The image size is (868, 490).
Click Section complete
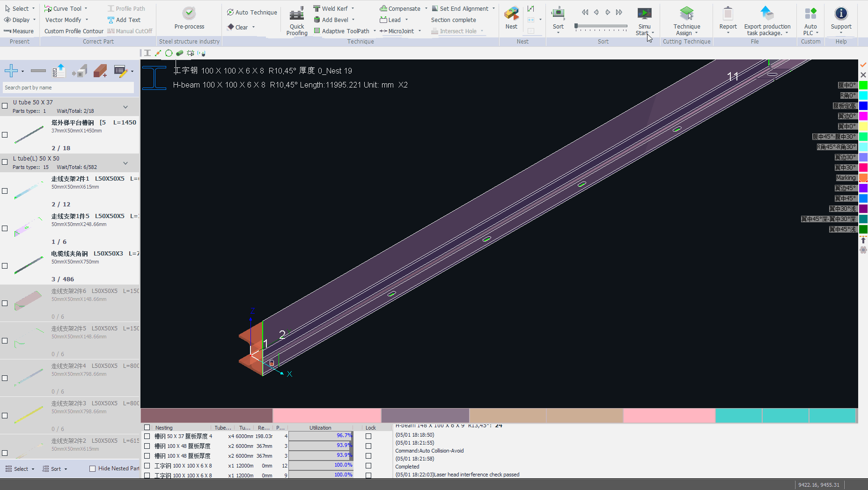pyautogui.click(x=453, y=20)
